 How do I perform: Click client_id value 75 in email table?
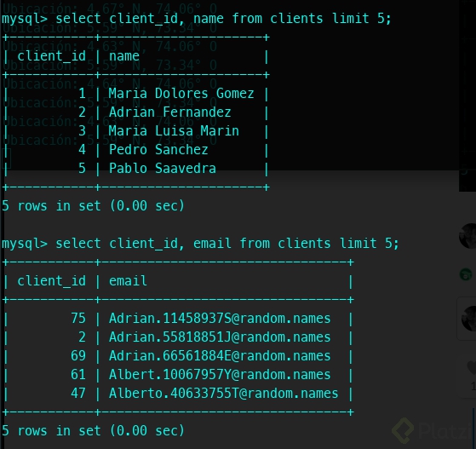coord(78,319)
